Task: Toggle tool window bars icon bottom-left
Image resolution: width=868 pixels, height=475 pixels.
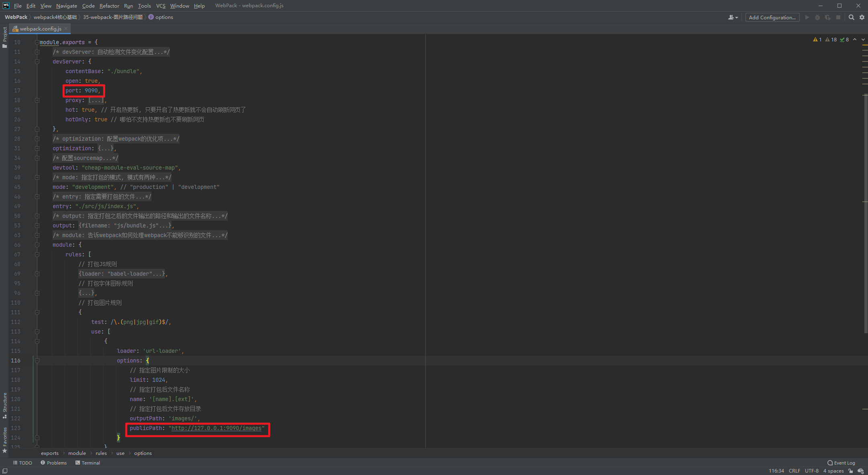Action: [x=5, y=471]
